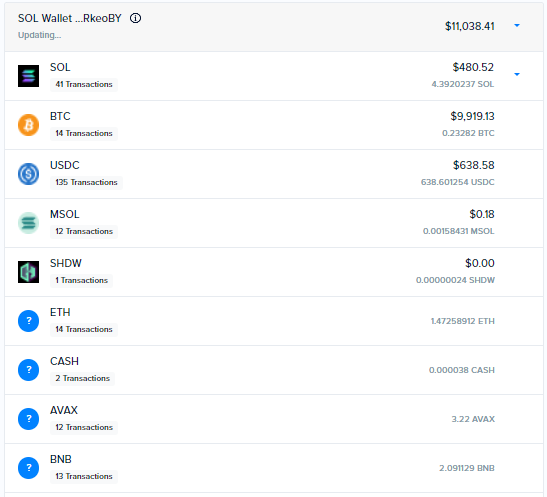Select the ETH asset name
Image resolution: width=547 pixels, height=497 pixels.
click(60, 312)
